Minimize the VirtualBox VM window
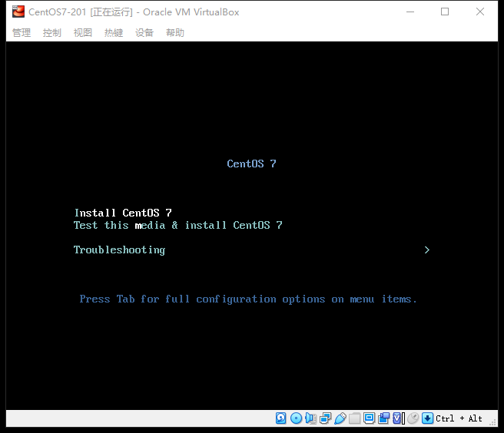 410,12
